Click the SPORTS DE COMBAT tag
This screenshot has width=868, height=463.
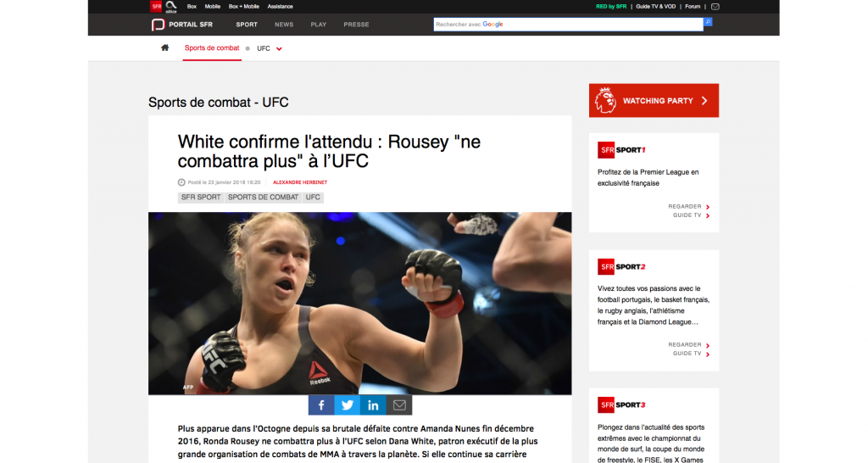(263, 198)
